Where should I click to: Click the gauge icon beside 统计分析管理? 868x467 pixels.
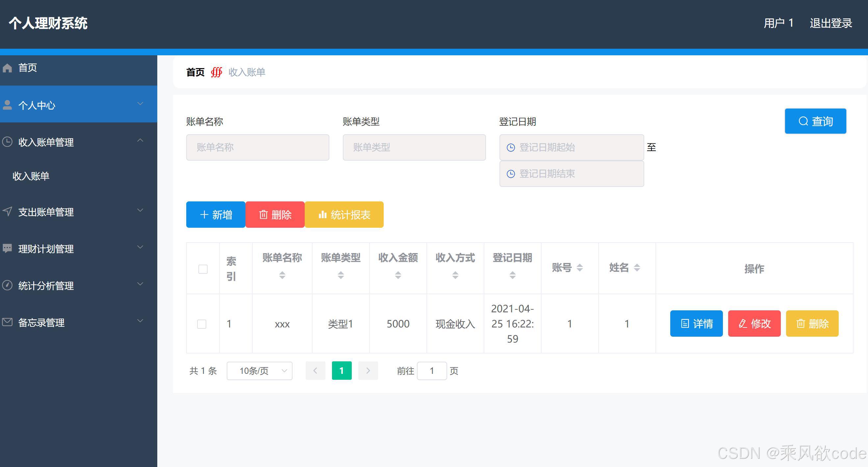(x=8, y=285)
